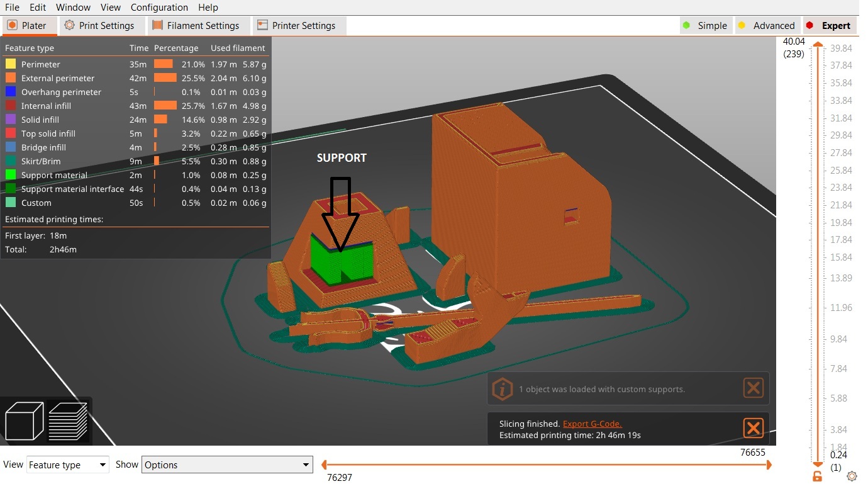Open layer slider settings gear icon
The width and height of the screenshot is (868, 496).
click(852, 476)
